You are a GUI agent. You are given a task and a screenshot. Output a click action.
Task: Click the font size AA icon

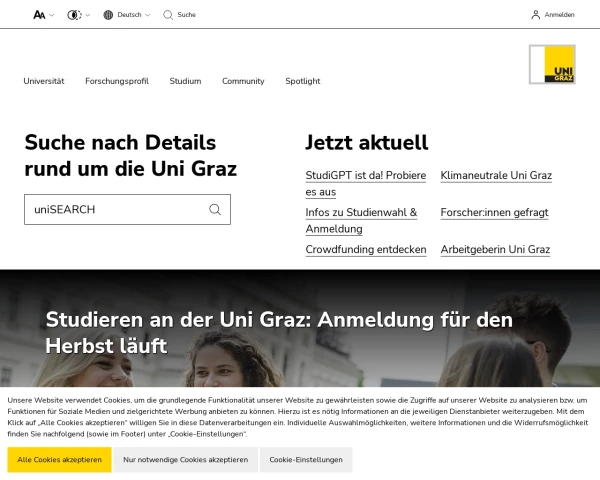39,15
